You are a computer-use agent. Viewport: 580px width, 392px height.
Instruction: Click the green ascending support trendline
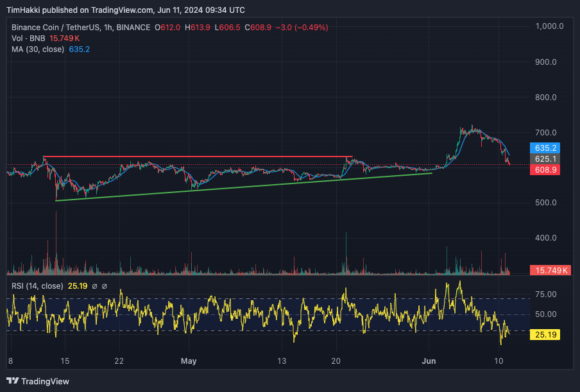coord(244,187)
